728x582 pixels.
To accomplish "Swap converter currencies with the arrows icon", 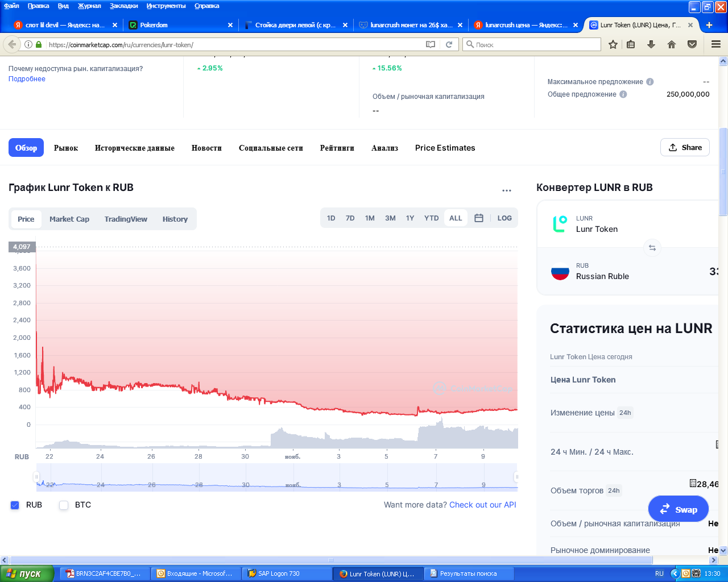I will coord(652,248).
